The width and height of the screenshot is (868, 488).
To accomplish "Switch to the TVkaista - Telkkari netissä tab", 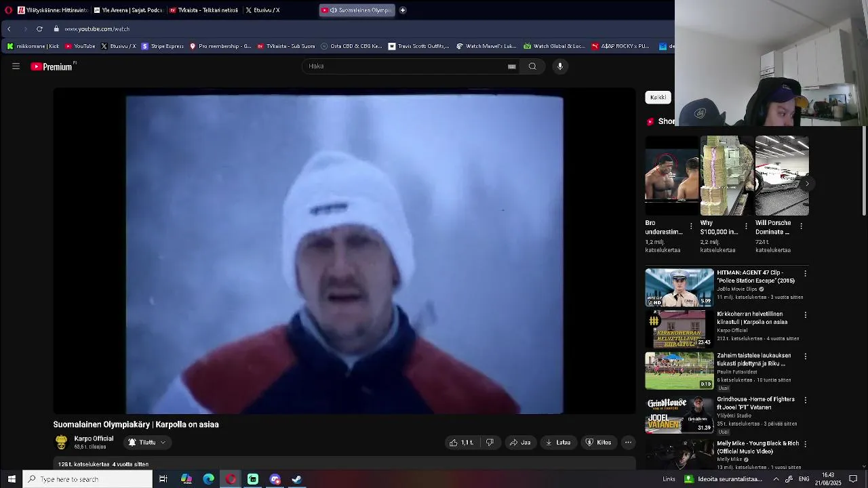I will click(x=203, y=10).
